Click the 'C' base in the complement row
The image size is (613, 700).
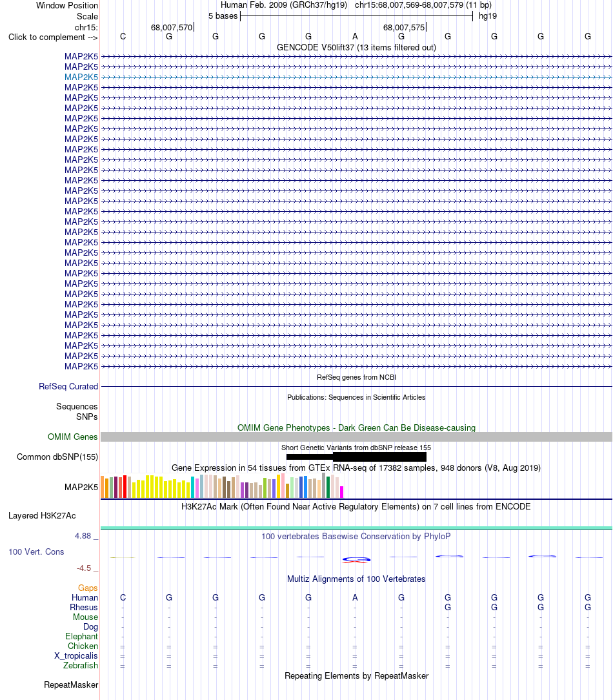(x=123, y=37)
